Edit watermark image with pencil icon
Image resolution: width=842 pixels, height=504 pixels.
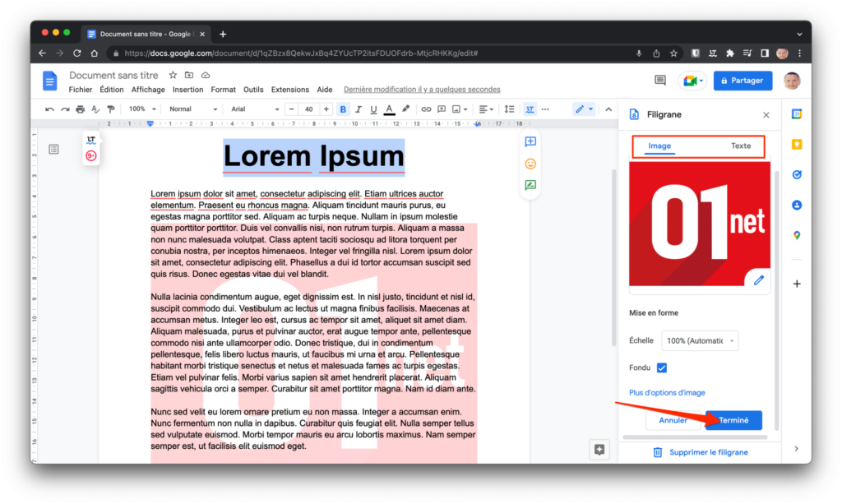tap(758, 280)
